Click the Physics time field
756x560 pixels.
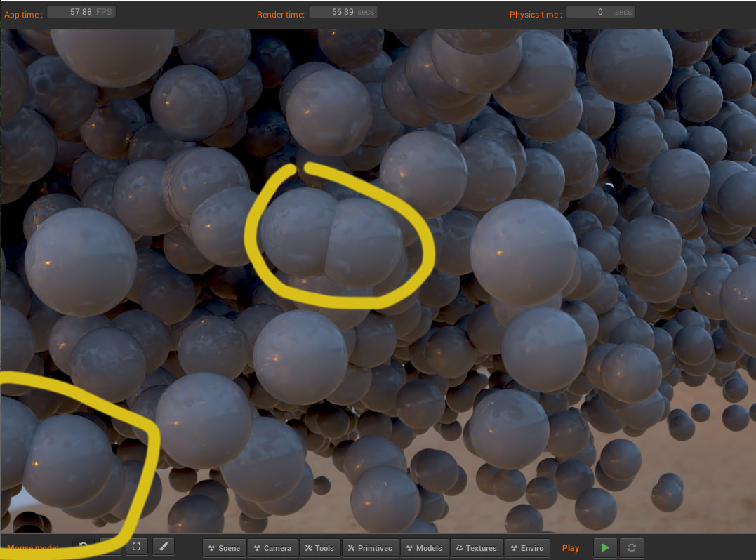point(600,11)
